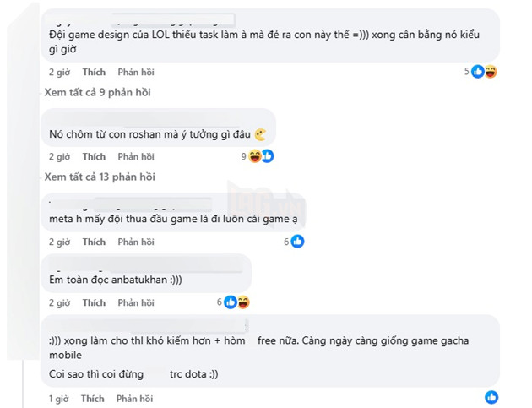This screenshot has width=532, height=408.
Task: Click the like reaction icon on the gacha comment
Action: [491, 398]
